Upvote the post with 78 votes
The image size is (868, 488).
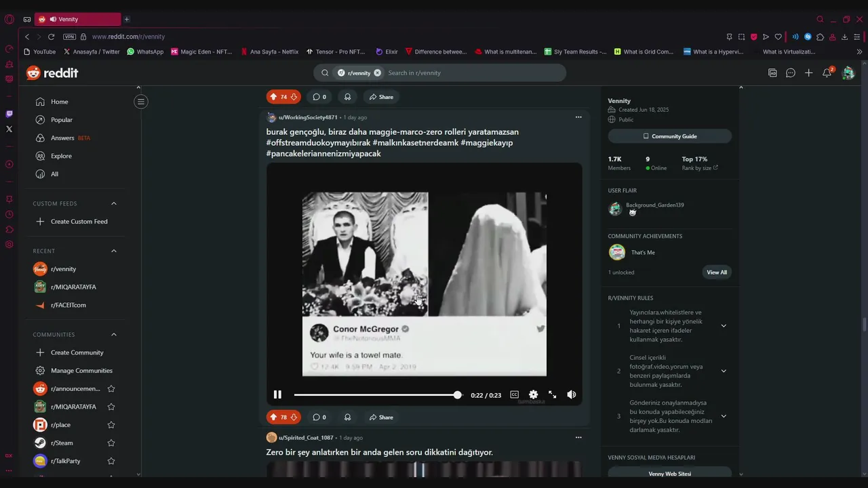click(273, 417)
